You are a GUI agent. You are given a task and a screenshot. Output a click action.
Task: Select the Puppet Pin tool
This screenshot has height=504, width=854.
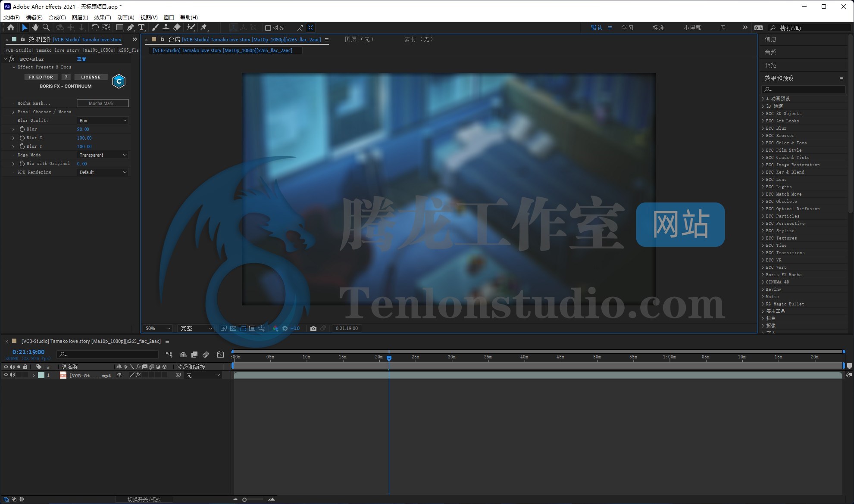(x=204, y=28)
